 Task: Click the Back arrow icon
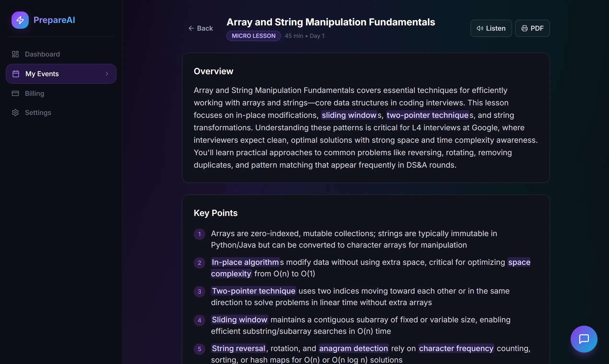[x=191, y=28]
